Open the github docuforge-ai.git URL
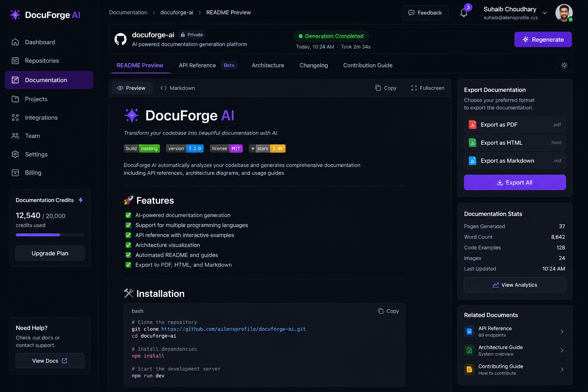588x392 pixels. click(234, 329)
